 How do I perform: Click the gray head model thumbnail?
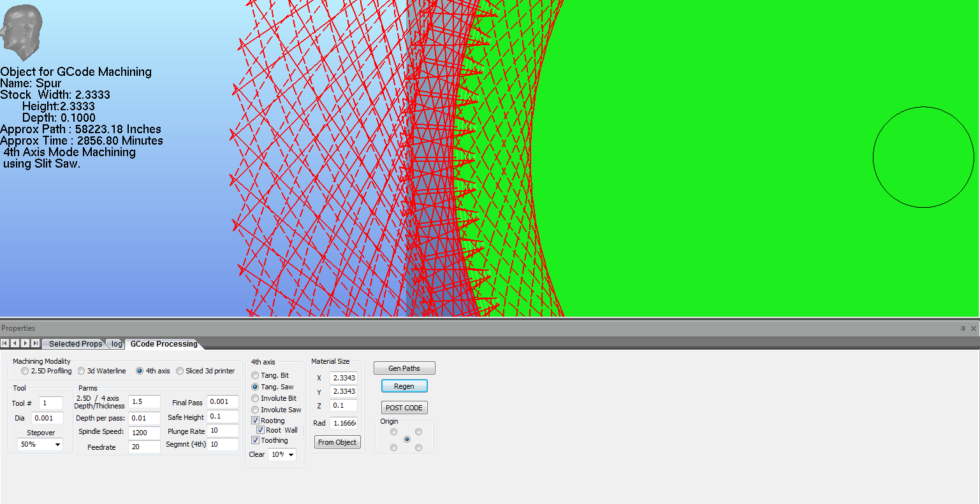point(22,32)
